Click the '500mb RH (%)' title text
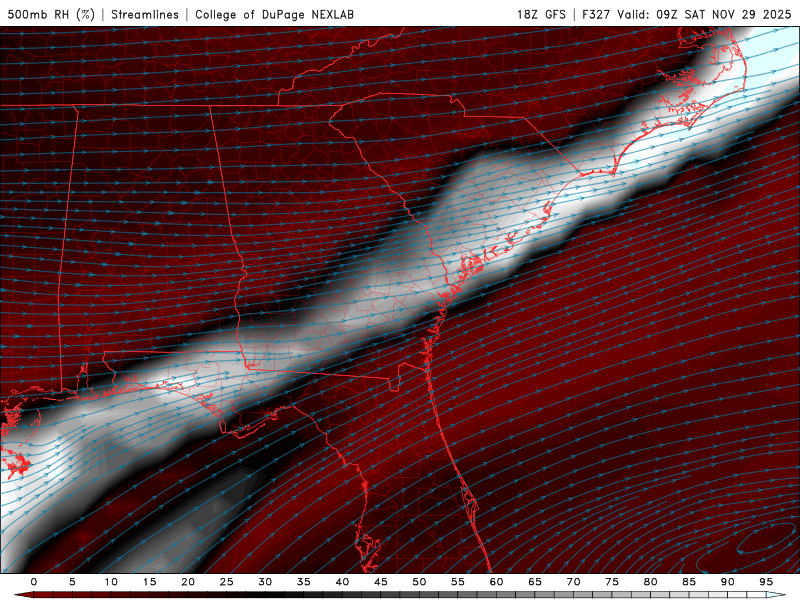Viewport: 800px width, 600px height. click(x=51, y=14)
